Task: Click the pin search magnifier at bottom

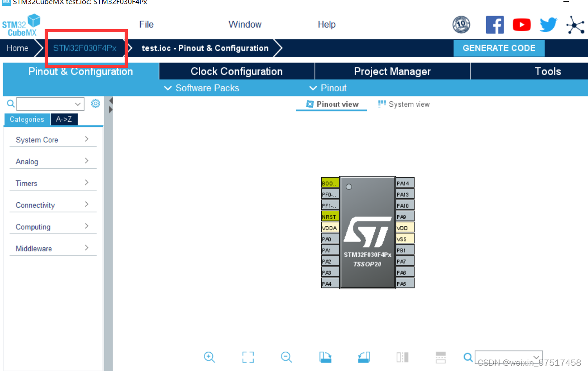Action: click(x=468, y=357)
